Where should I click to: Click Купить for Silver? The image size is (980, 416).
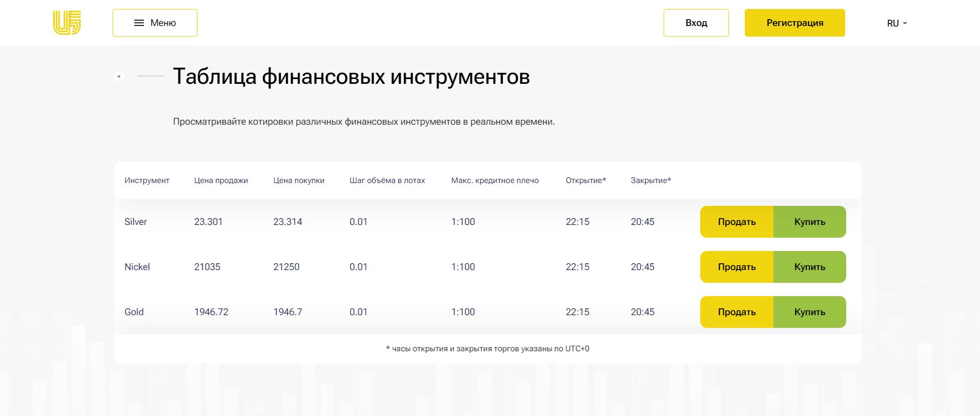tap(809, 222)
